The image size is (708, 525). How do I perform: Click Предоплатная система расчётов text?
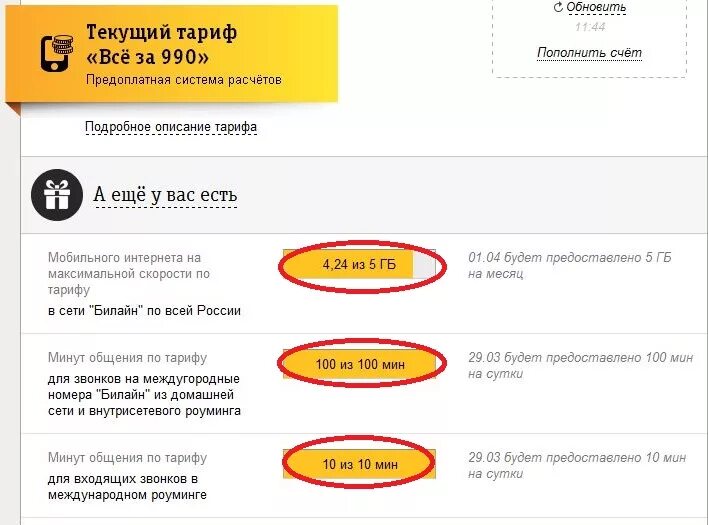(183, 79)
